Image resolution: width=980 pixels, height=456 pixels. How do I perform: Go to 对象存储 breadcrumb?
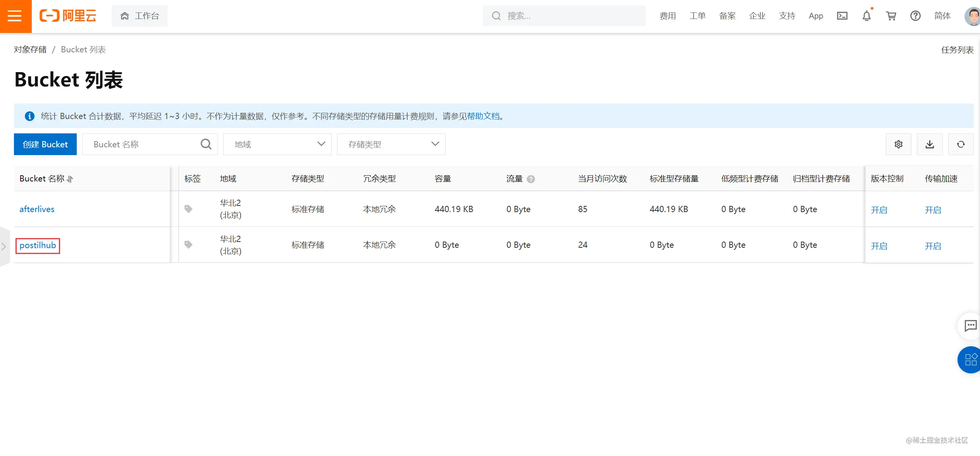pyautogui.click(x=30, y=50)
